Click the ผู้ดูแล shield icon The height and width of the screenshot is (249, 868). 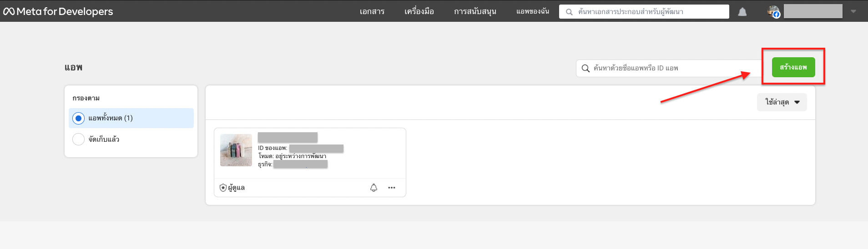223,188
